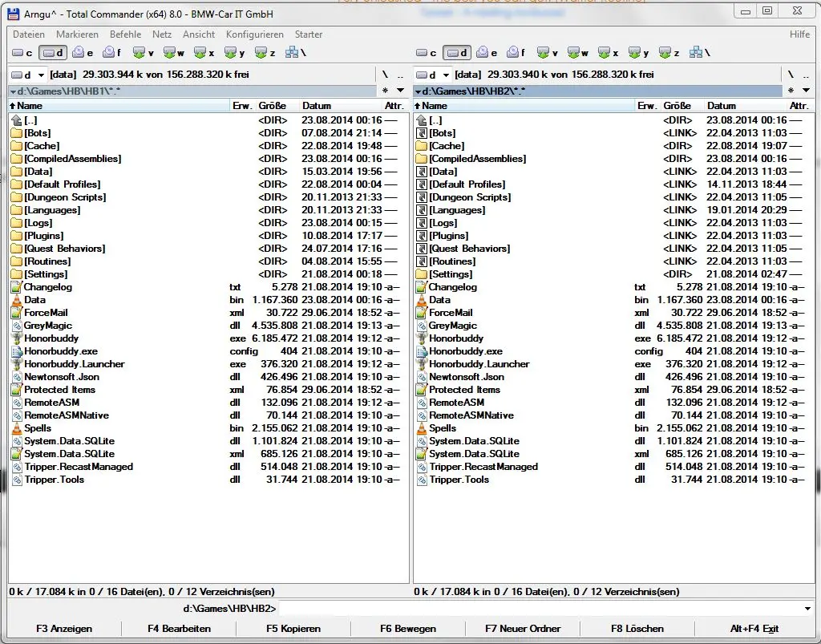Viewport: 821px width, 644px height.
Task: Click F4 Bearbeiten button
Action: pyautogui.click(x=179, y=628)
